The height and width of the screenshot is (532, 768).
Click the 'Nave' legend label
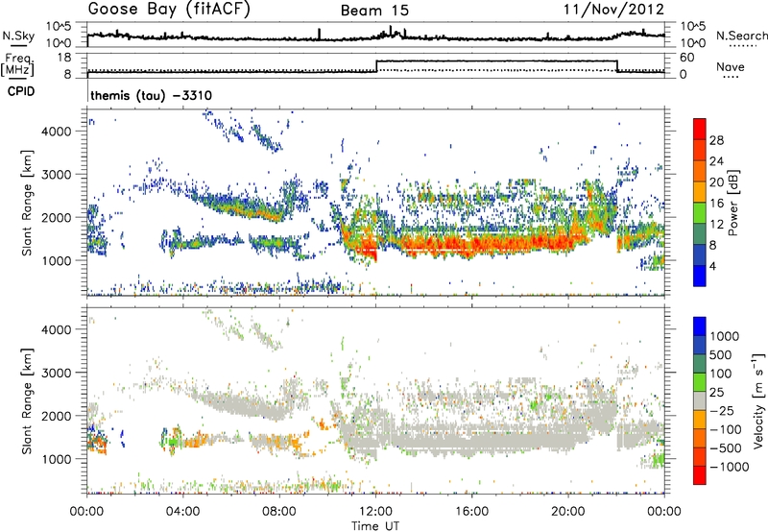(731, 66)
